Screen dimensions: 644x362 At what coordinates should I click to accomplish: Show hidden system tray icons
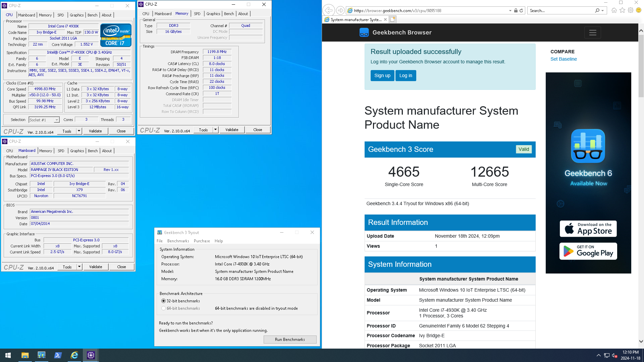(x=598, y=355)
